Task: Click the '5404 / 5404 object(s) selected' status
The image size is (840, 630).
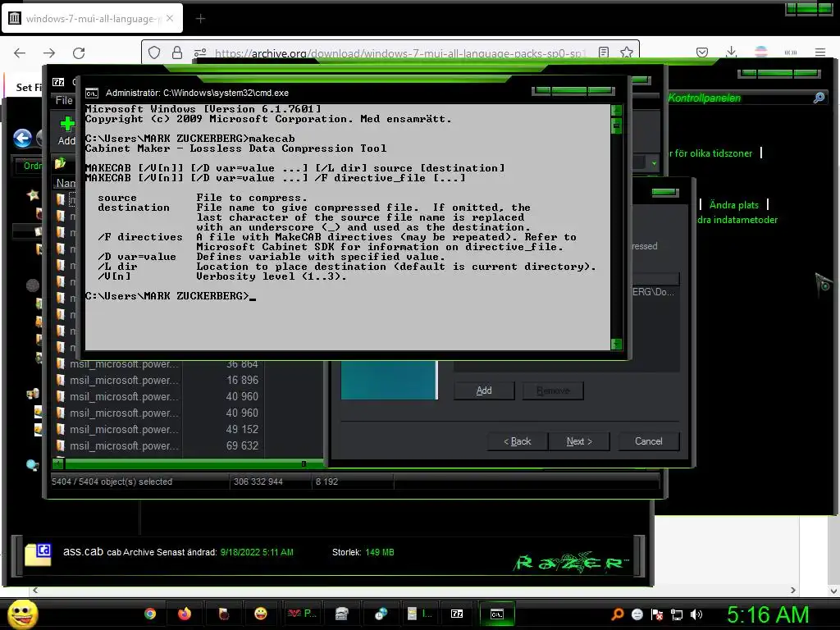Action: point(112,482)
